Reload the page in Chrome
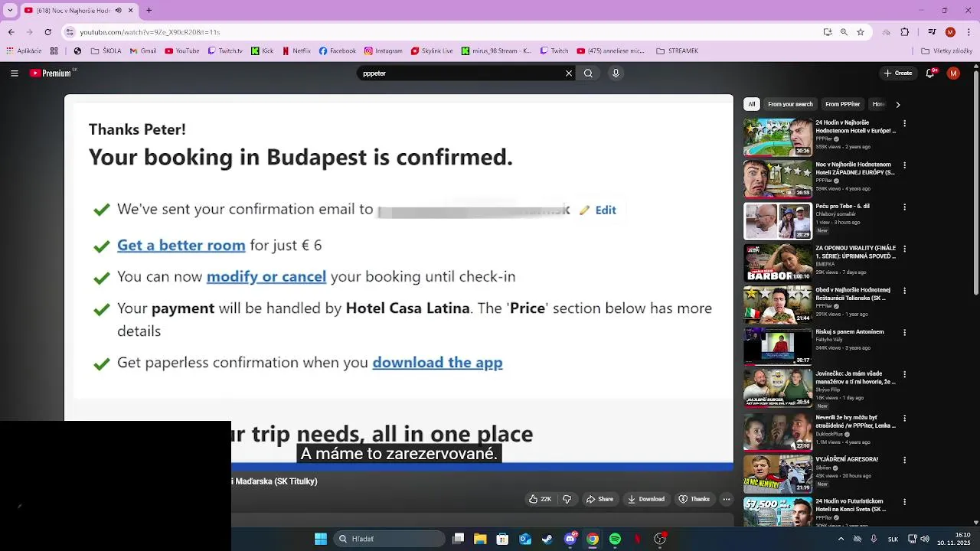This screenshot has height=551, width=980. coord(48,32)
